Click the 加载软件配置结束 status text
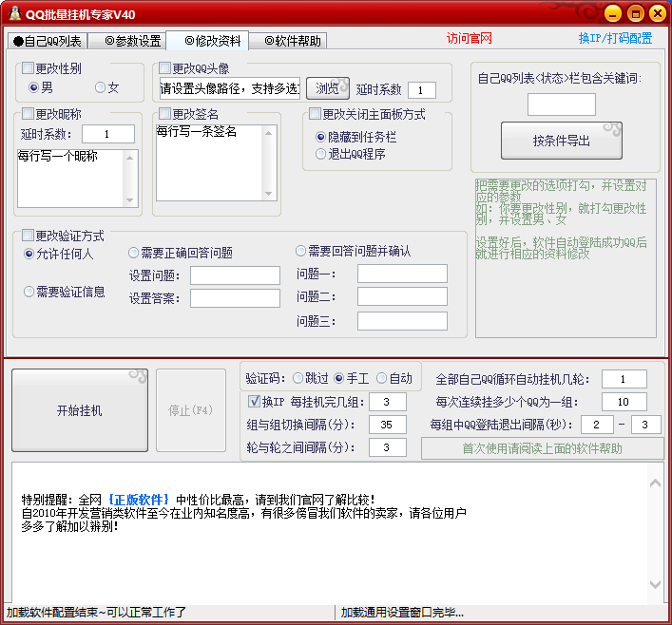Screen dimensions: 672x625 pos(96,612)
